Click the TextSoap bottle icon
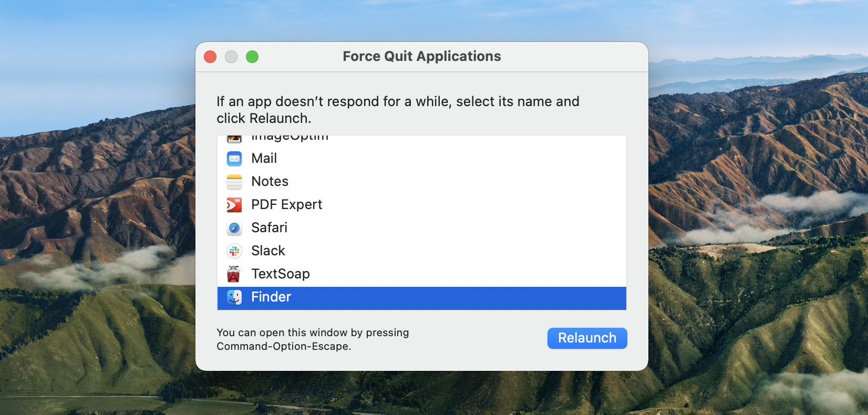 tap(234, 274)
